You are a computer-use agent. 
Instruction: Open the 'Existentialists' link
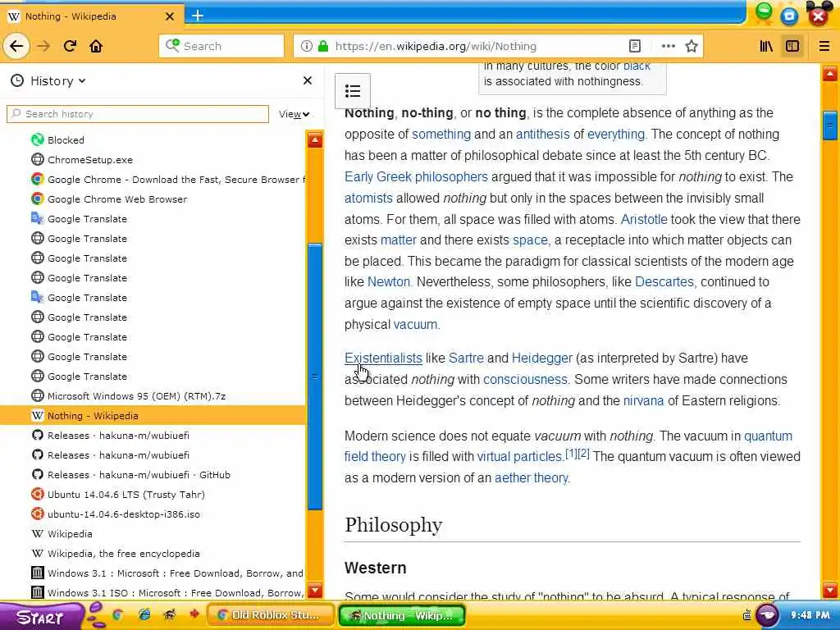[384, 358]
